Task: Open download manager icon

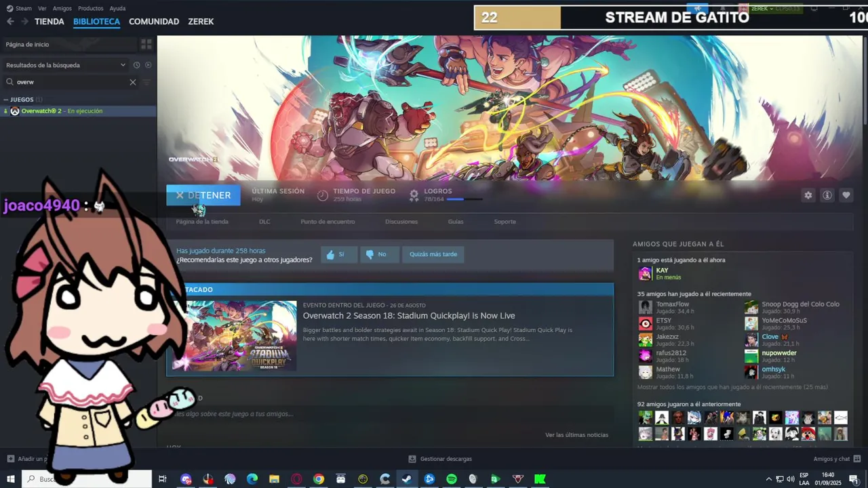Action: [412, 459]
